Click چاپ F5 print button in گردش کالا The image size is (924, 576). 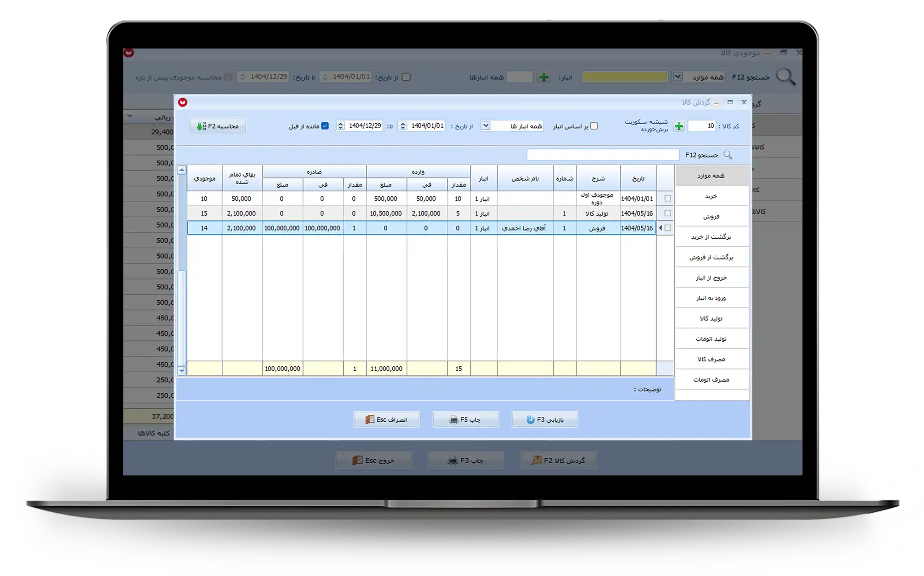466,419
